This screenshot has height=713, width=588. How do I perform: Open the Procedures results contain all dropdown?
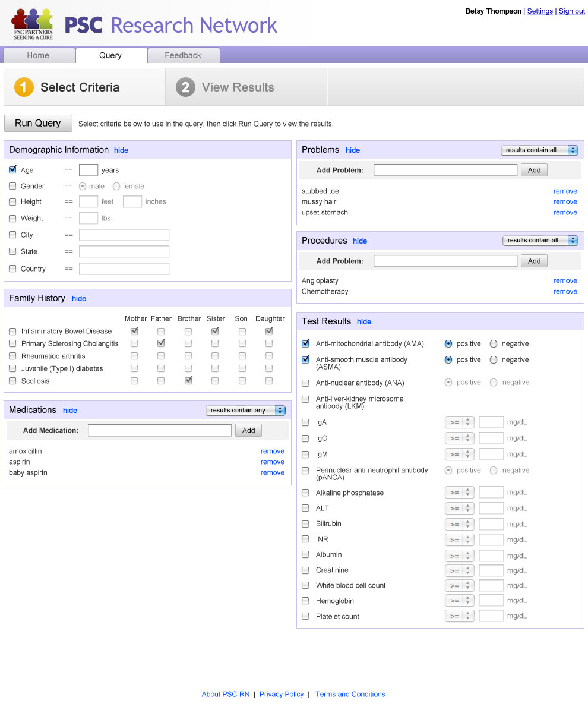540,241
